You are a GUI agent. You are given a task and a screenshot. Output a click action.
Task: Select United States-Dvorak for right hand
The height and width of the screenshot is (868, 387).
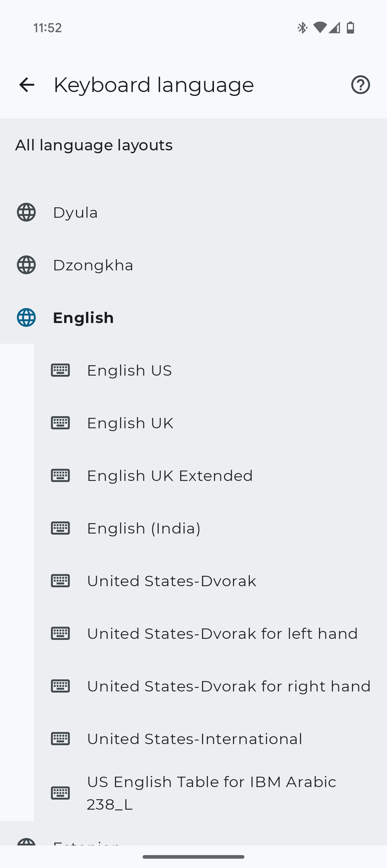pyautogui.click(x=228, y=686)
